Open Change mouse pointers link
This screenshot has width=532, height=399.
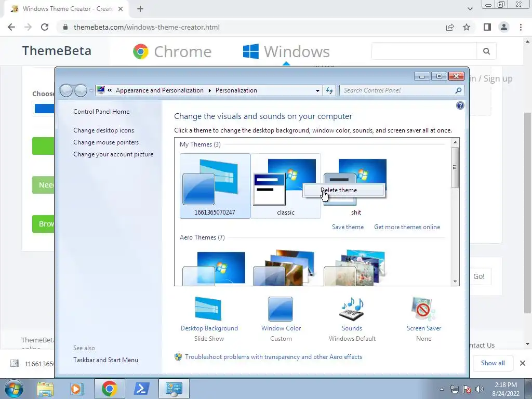(106, 142)
